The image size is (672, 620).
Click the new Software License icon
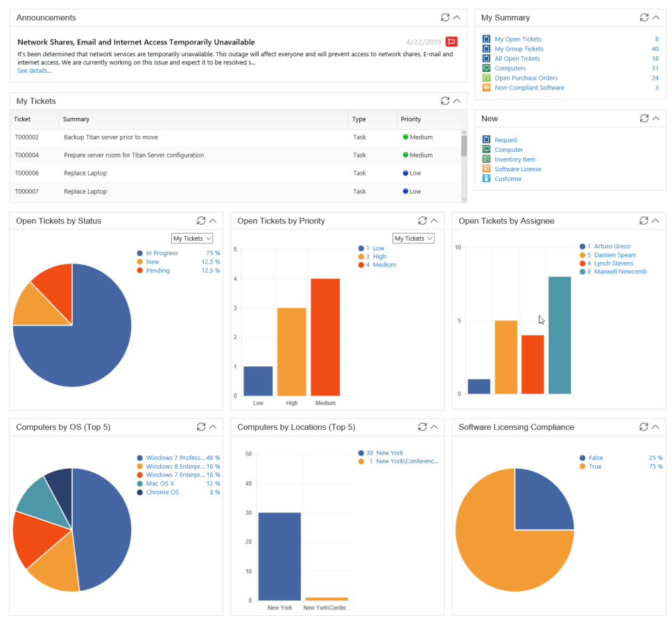486,169
